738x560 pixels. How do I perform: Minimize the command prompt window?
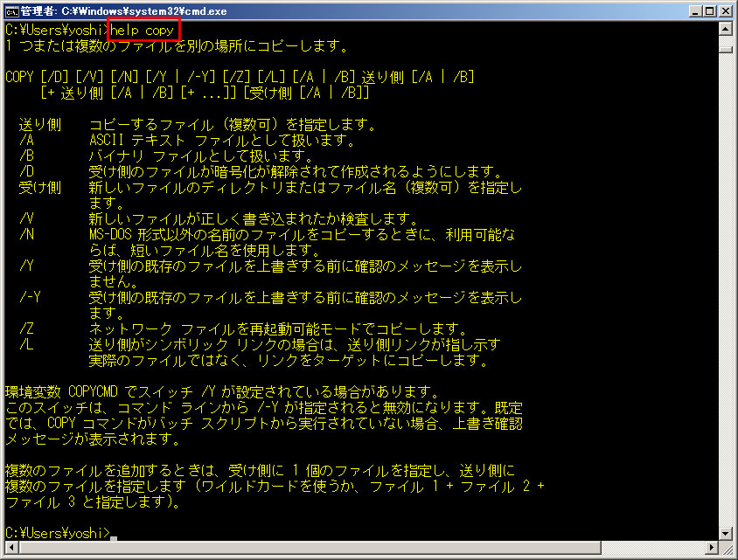[696, 11]
